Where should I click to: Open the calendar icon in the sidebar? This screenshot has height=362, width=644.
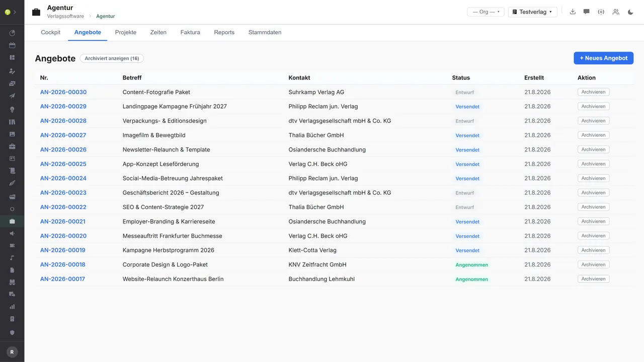tap(12, 45)
